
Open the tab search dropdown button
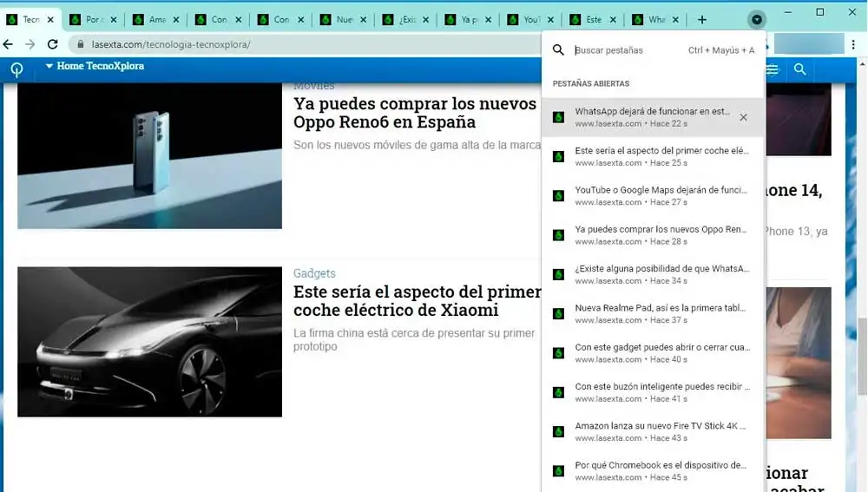click(x=756, y=20)
